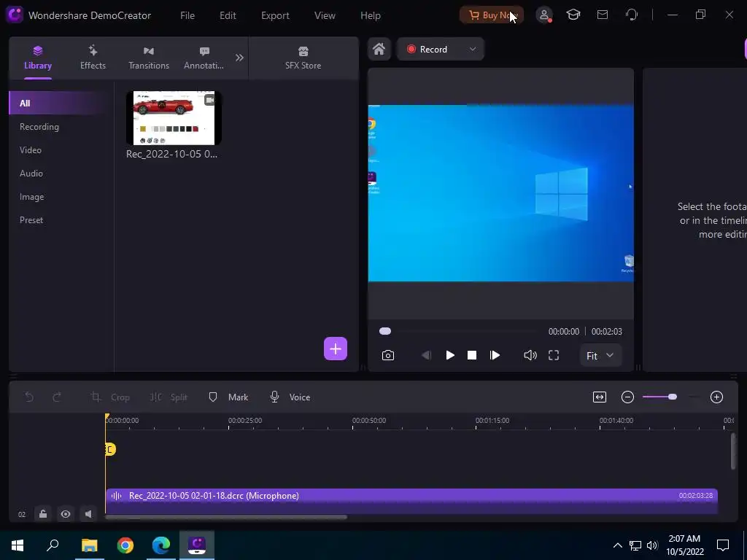
Task: Redo the last timeline action
Action: tap(57, 397)
